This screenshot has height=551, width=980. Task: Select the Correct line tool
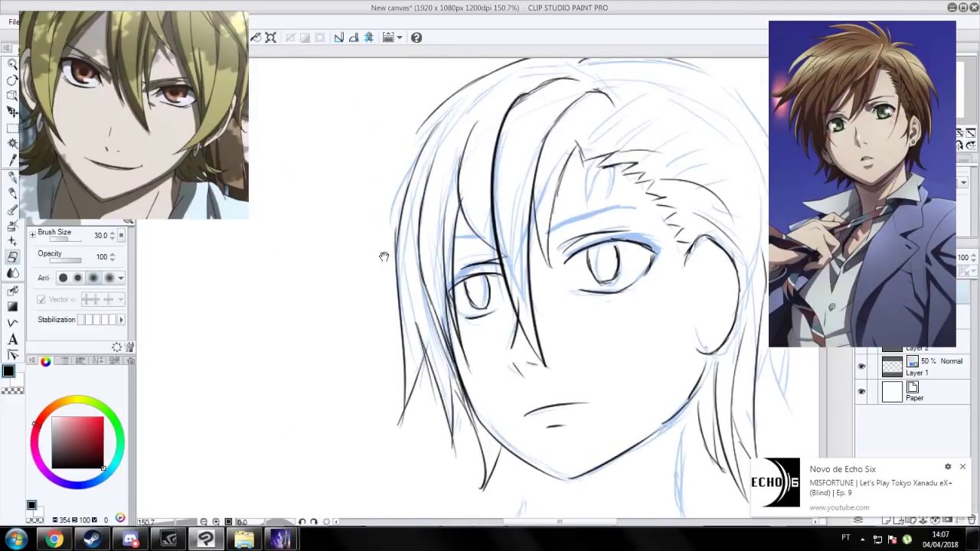[x=12, y=354]
